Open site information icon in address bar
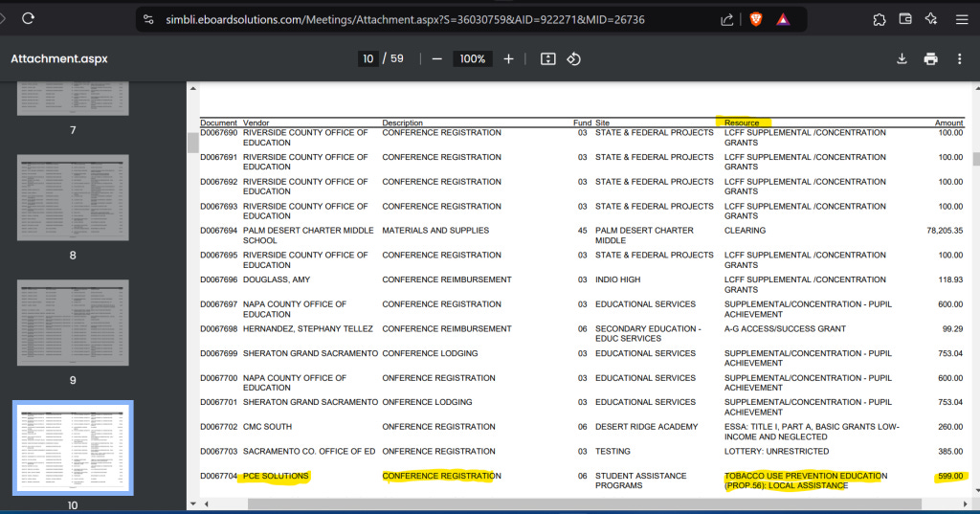 (x=148, y=19)
